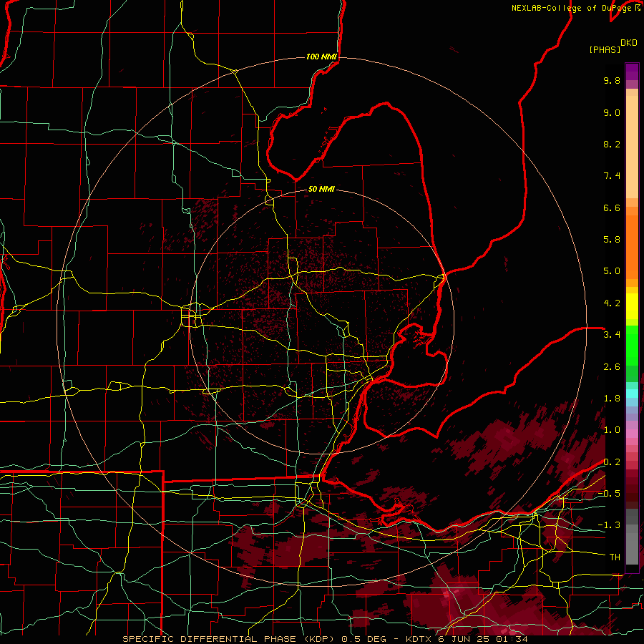Pick the purple segment of the color bar
This screenshot has width=644, height=644.
[x=632, y=72]
